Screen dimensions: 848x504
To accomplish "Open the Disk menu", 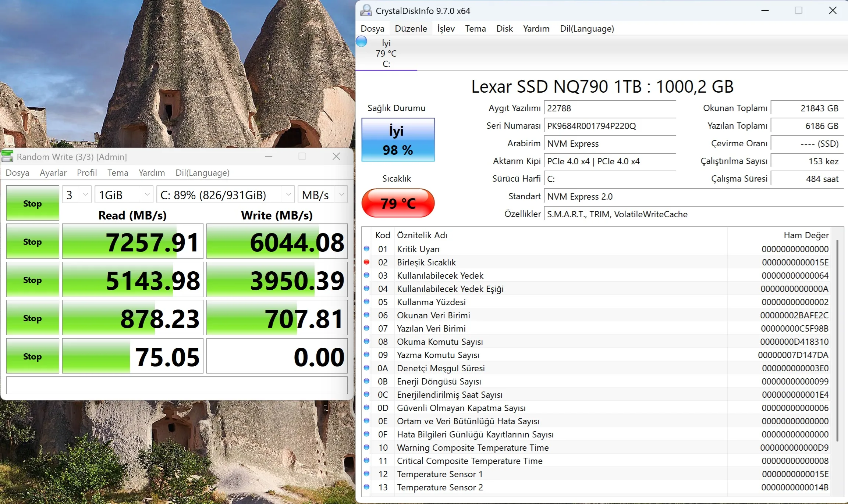I will (x=504, y=29).
